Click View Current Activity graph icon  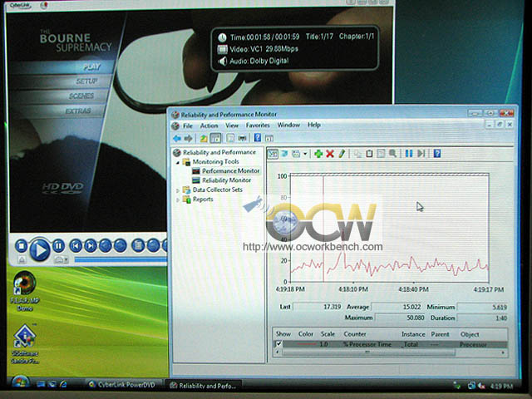(x=273, y=154)
